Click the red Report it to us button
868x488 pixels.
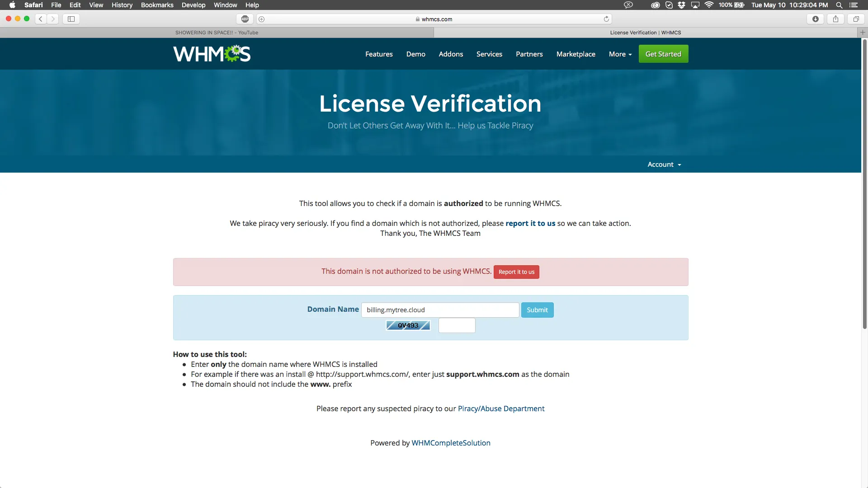tap(516, 272)
